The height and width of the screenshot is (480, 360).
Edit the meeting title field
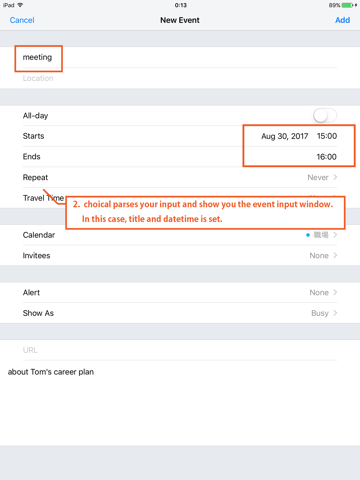pos(180,57)
